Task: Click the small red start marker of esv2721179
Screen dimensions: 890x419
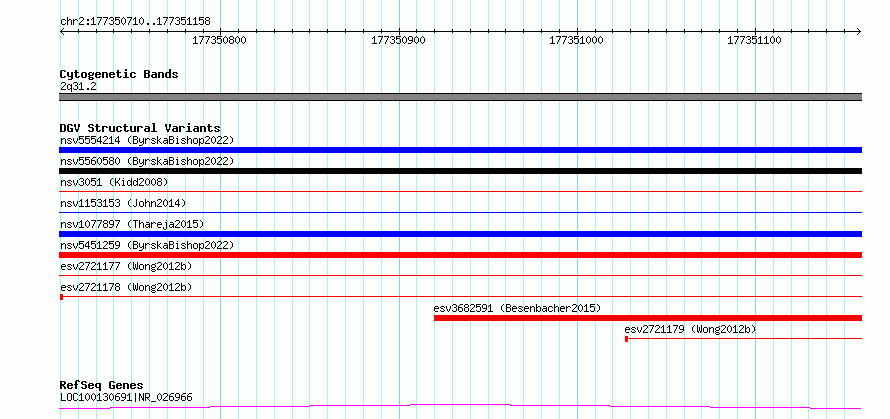Action: pos(627,339)
